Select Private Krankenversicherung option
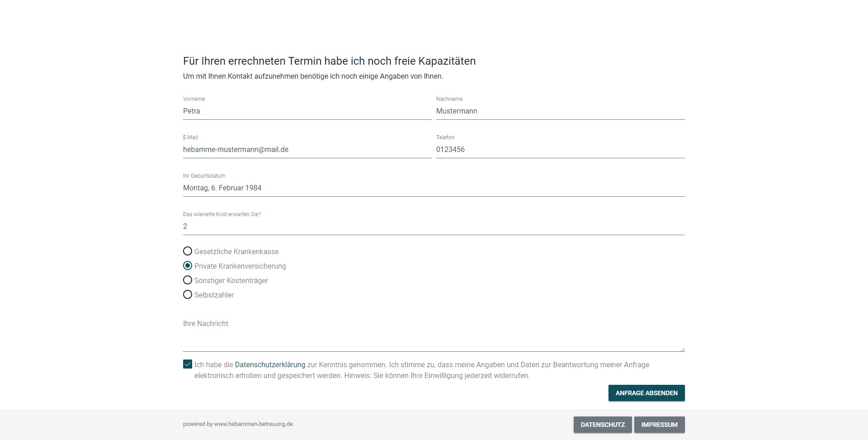 pyautogui.click(x=188, y=266)
